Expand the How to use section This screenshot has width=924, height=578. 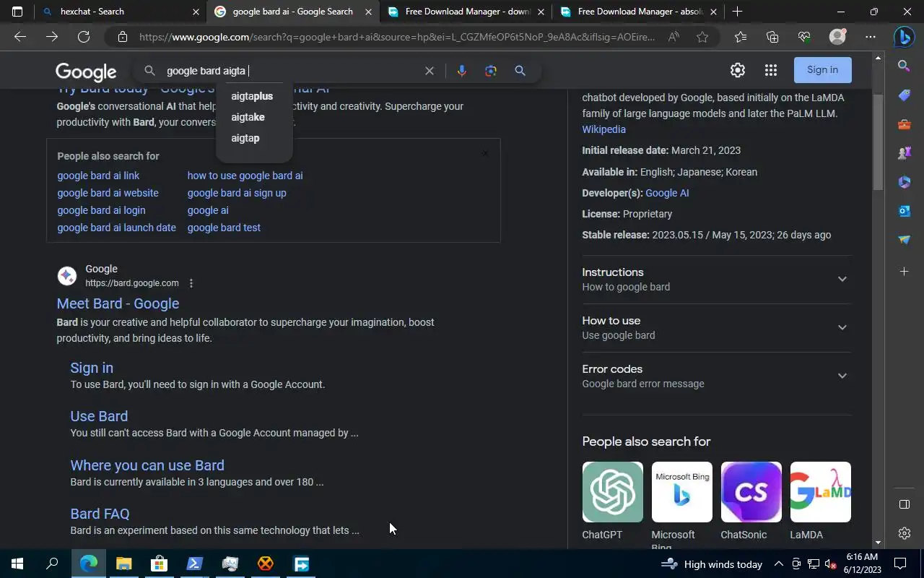pyautogui.click(x=716, y=327)
